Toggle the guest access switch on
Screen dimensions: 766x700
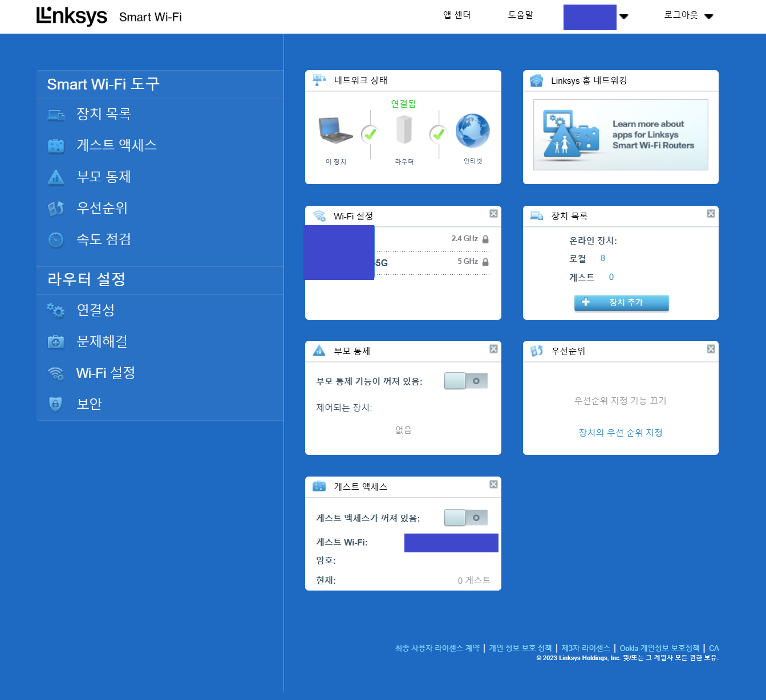[466, 518]
